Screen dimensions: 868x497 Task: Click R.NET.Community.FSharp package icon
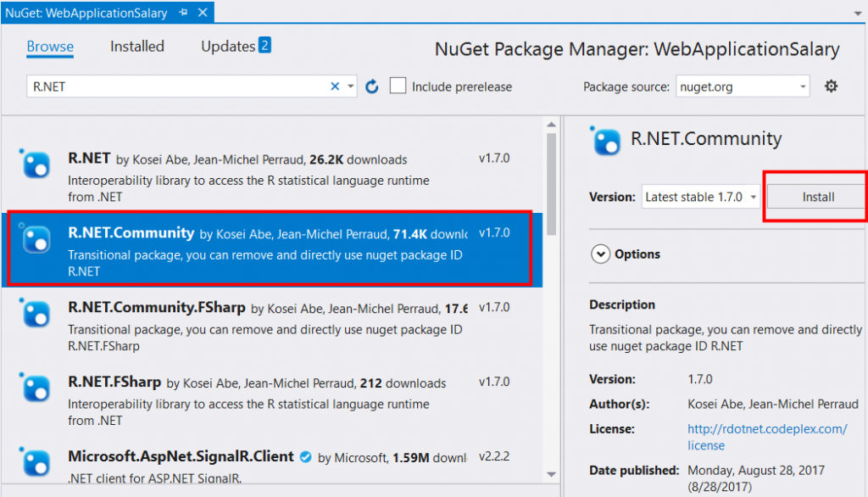pyautogui.click(x=36, y=313)
